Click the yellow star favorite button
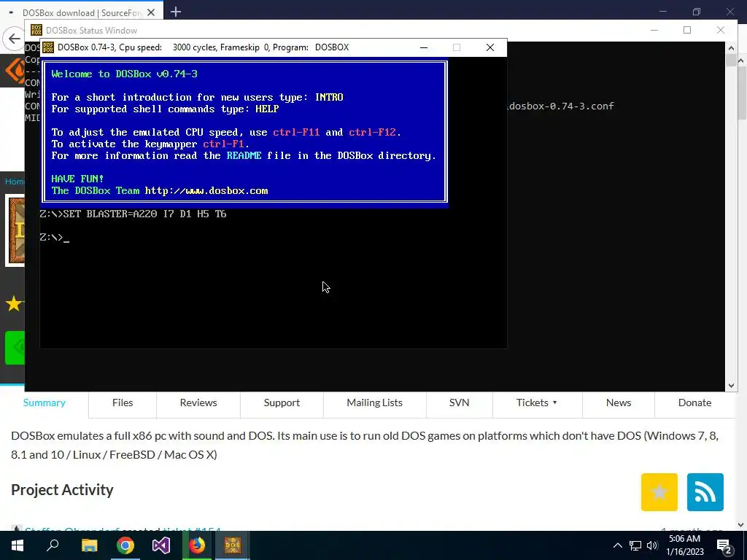747x560 pixels. pyautogui.click(x=659, y=492)
